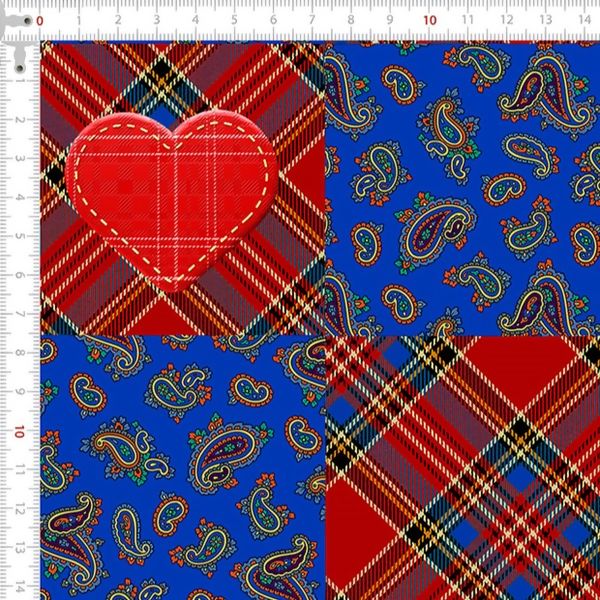Click the rivet on the vertical ruler

[x=19, y=66]
